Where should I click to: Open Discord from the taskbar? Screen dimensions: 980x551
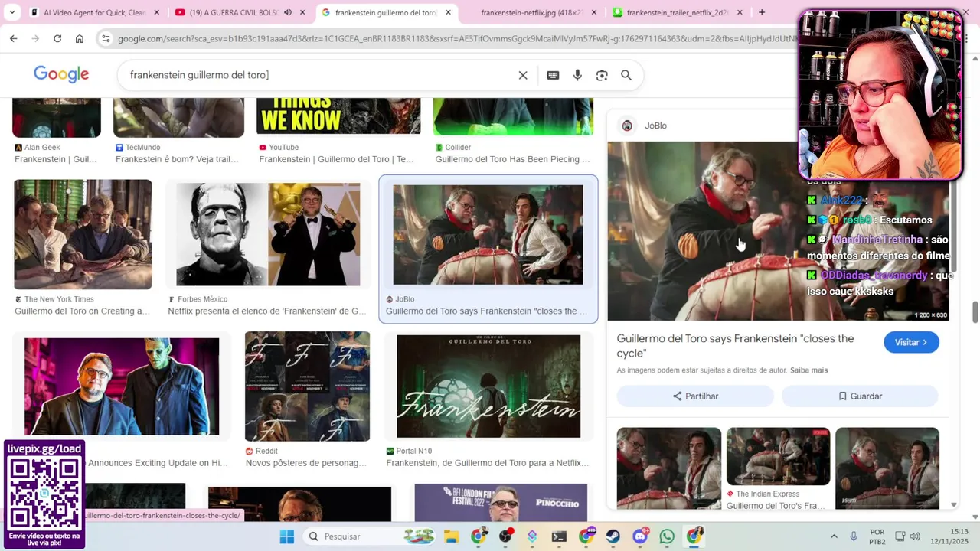tap(641, 536)
